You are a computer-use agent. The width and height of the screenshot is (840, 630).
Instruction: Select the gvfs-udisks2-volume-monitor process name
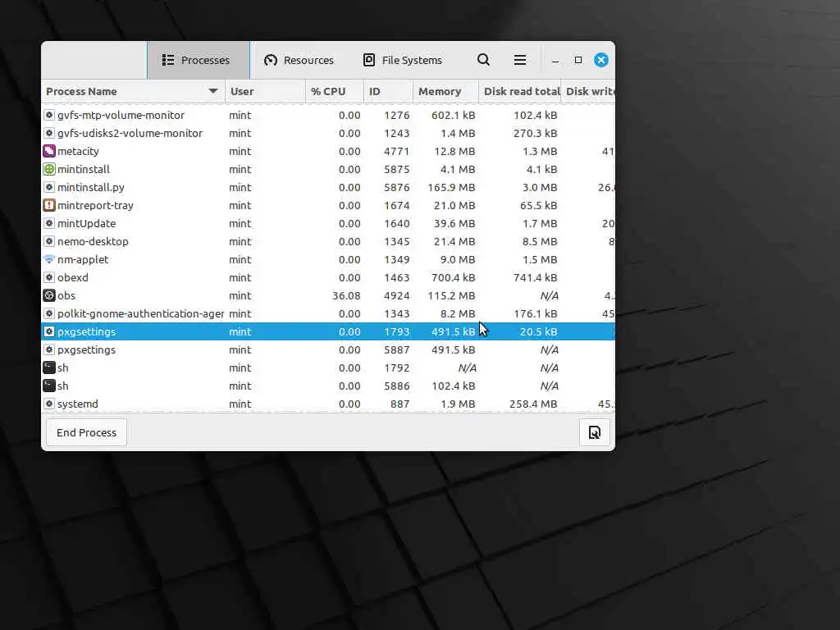[130, 133]
